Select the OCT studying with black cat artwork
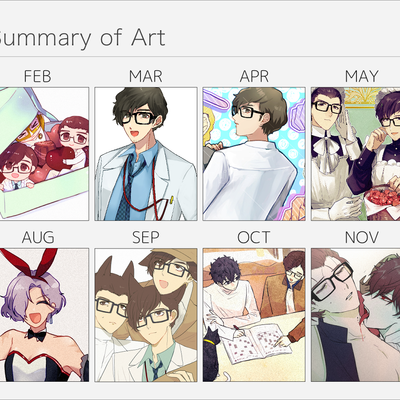400x400 pixels. point(254,315)
